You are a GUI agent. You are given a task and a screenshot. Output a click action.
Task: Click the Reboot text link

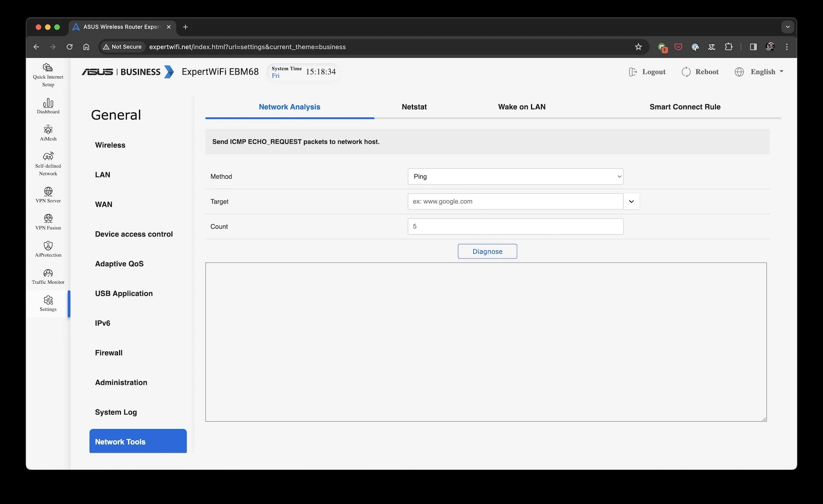(x=707, y=72)
